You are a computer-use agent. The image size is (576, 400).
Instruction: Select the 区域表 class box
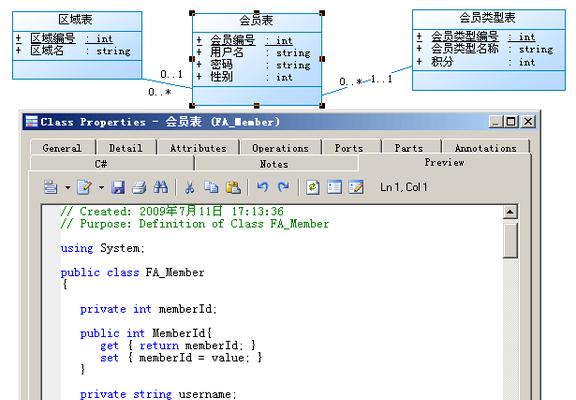point(77,45)
